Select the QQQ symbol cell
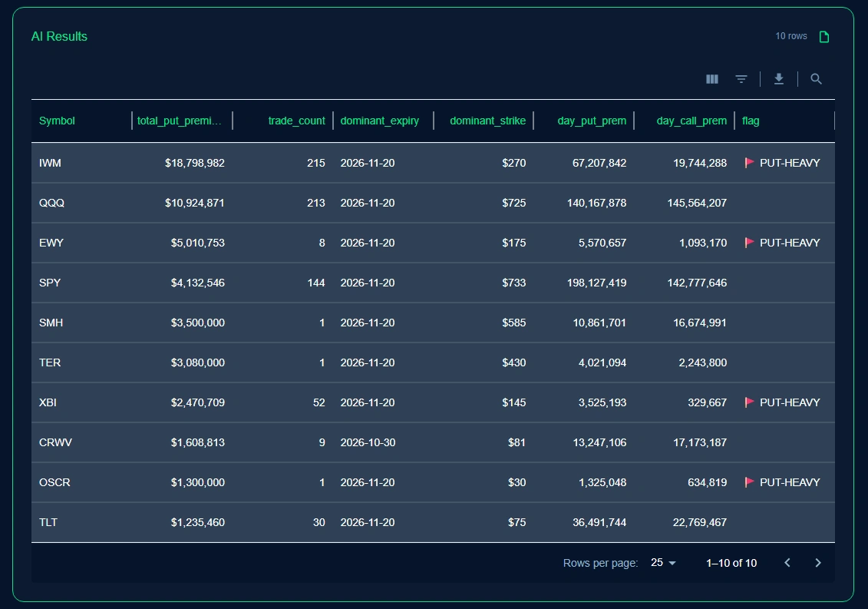 pyautogui.click(x=52, y=203)
